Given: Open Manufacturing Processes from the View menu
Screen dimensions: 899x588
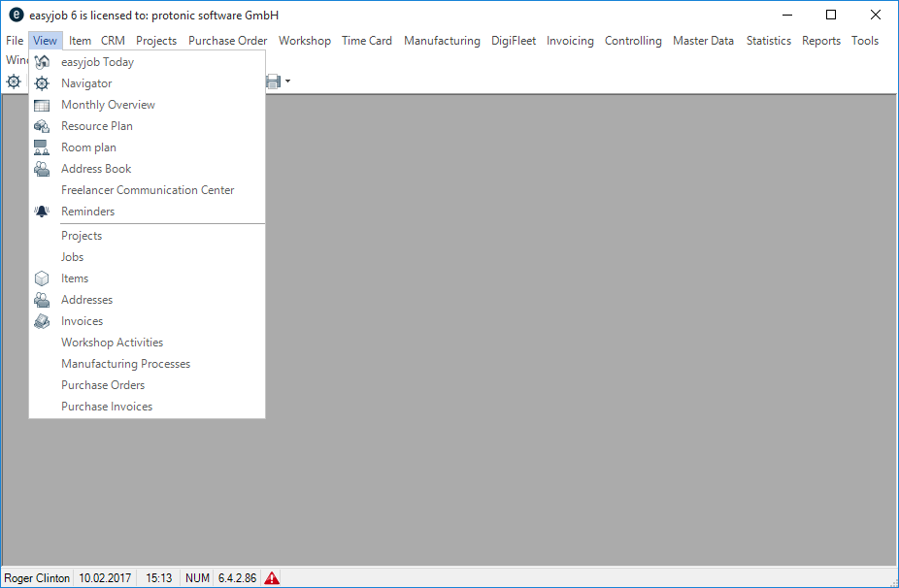Looking at the screenshot, I should (125, 364).
